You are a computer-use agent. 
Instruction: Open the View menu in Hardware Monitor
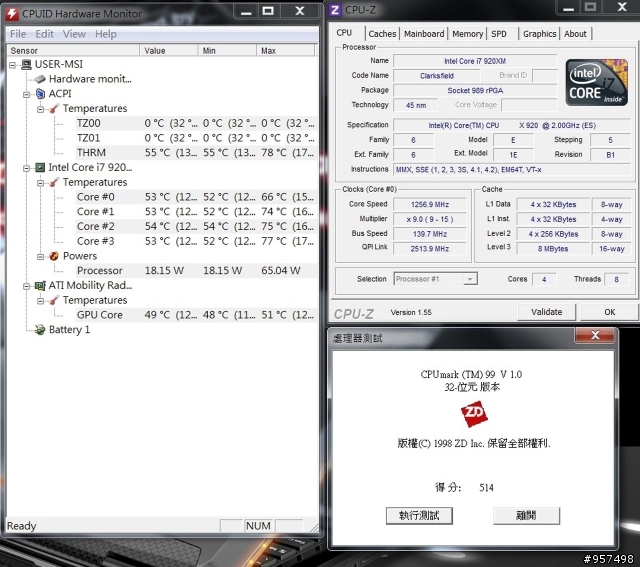(x=74, y=34)
